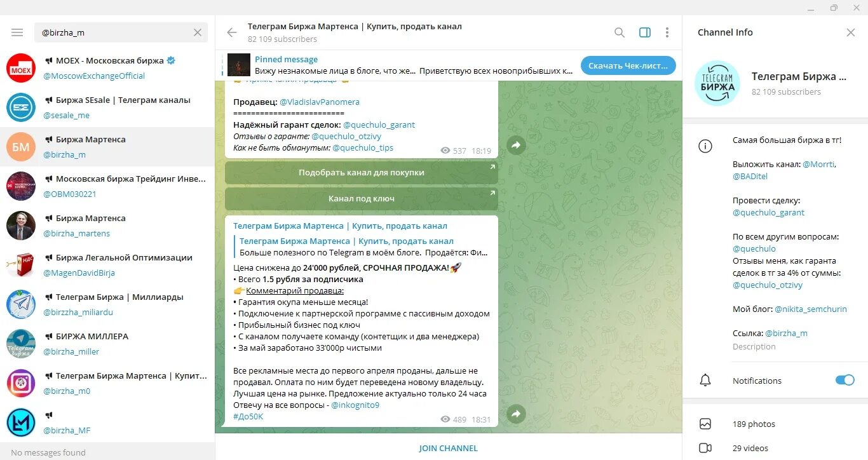Open the 189 photos media section
The image size is (868, 460).
click(775, 424)
